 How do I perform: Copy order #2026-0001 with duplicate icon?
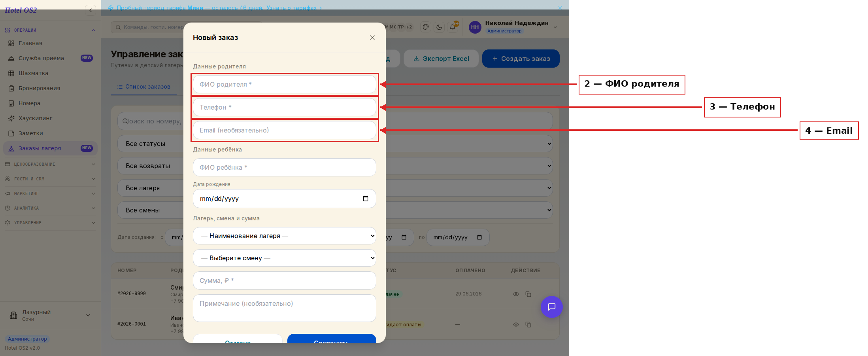tap(528, 324)
